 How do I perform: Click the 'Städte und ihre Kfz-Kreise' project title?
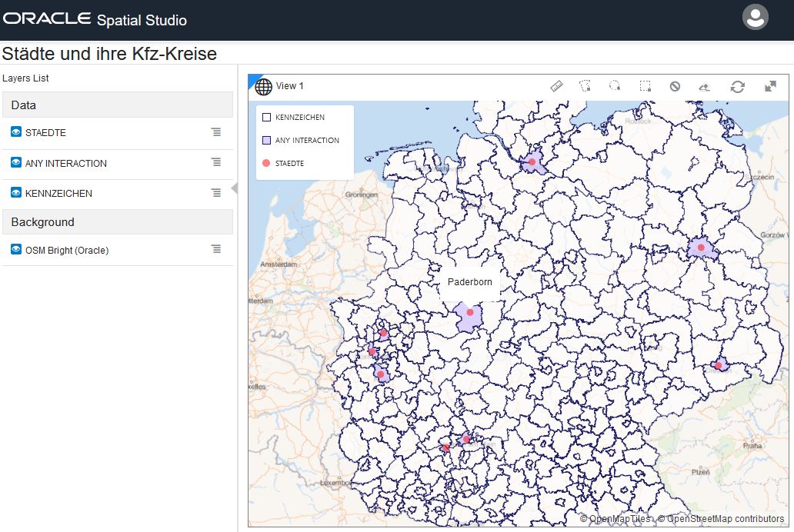click(x=109, y=54)
